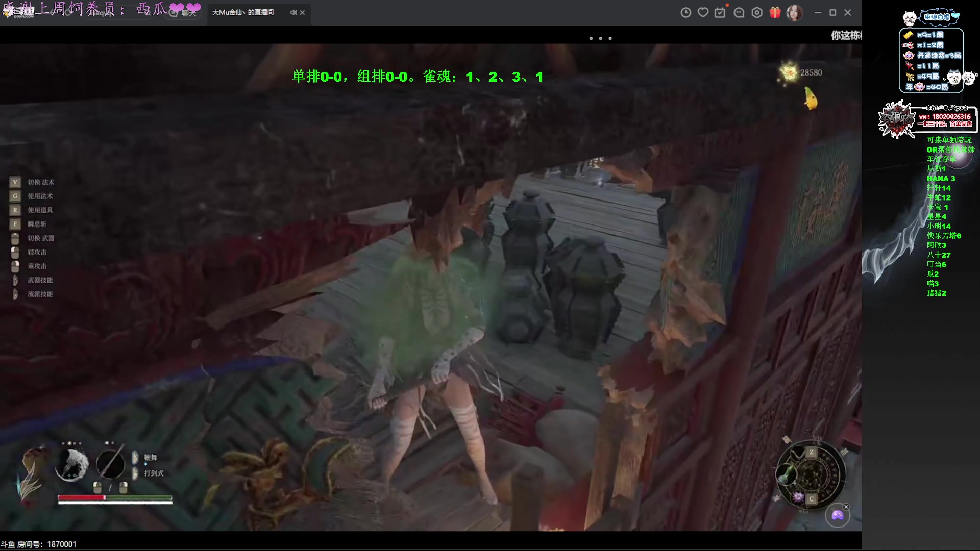Viewport: 980px width, 551px height.
Task: Open settings hexagon icon
Action: 757,13
